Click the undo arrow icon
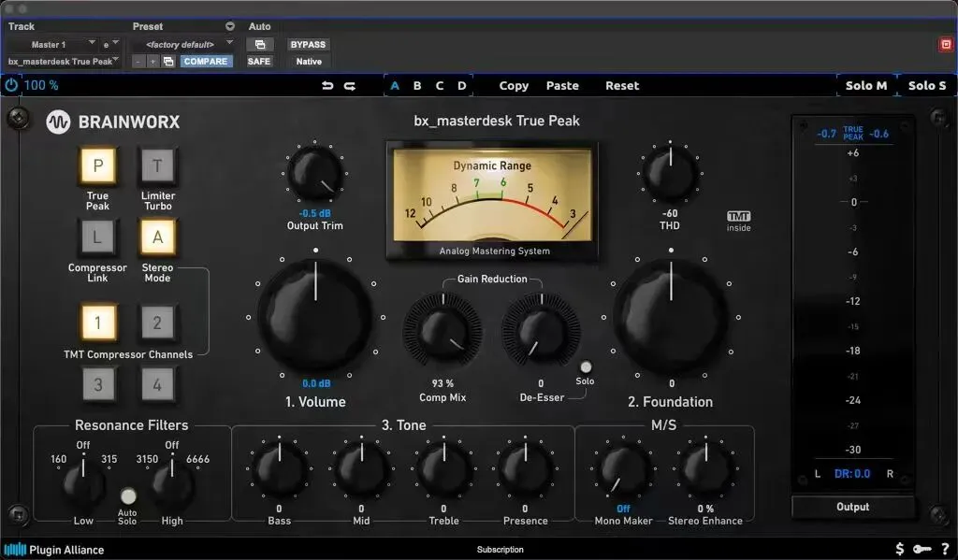Viewport: 958px width, 560px height. pos(327,85)
